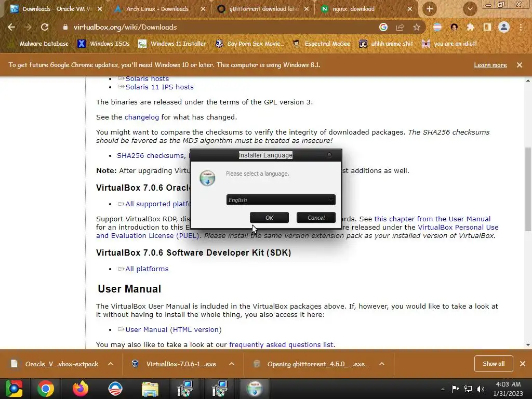Focus the qBittorrent installer taskbar icon
The image size is (532, 399).
255,389
